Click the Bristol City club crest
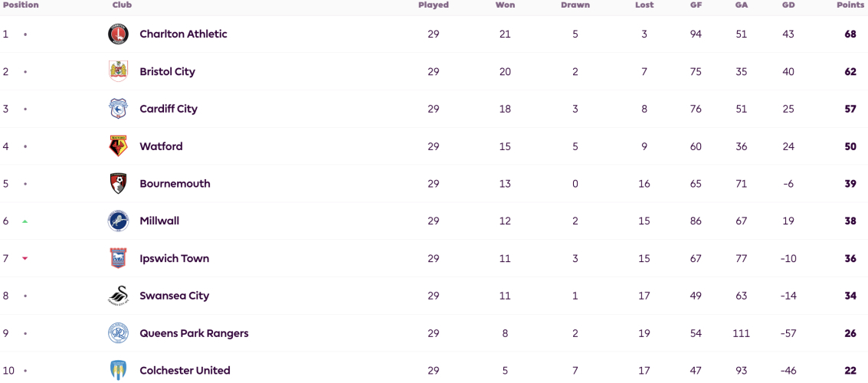 (x=118, y=71)
